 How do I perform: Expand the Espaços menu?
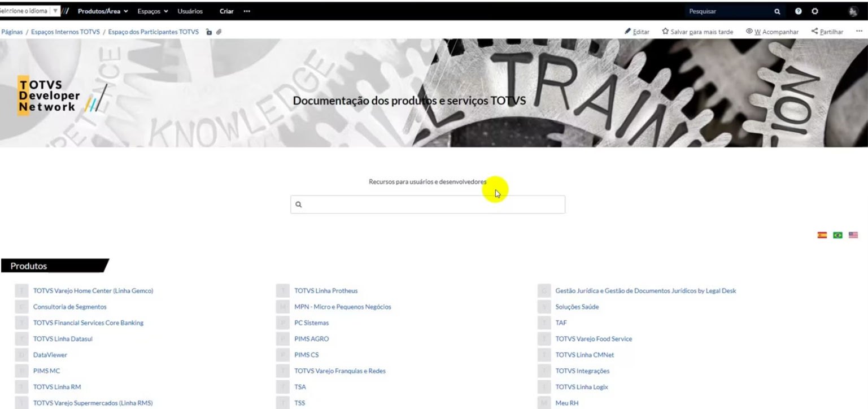[153, 11]
